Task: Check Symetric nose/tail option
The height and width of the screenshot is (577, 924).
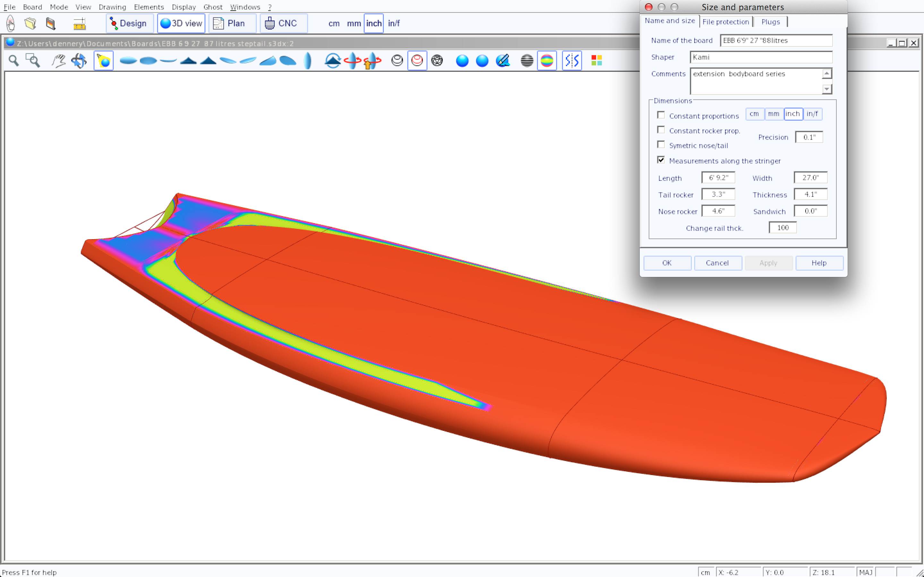Action: (661, 145)
